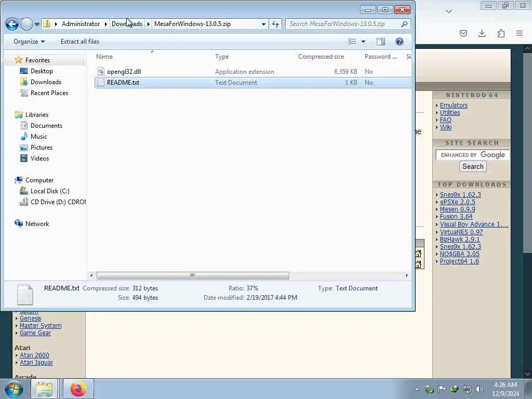Open Firefox hamburger menu
Image resolution: width=532 pixels, height=399 pixels.
point(520,33)
